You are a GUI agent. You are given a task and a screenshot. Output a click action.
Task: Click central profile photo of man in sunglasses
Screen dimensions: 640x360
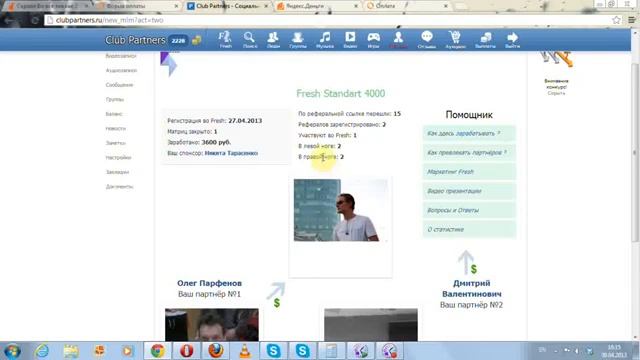point(340,210)
